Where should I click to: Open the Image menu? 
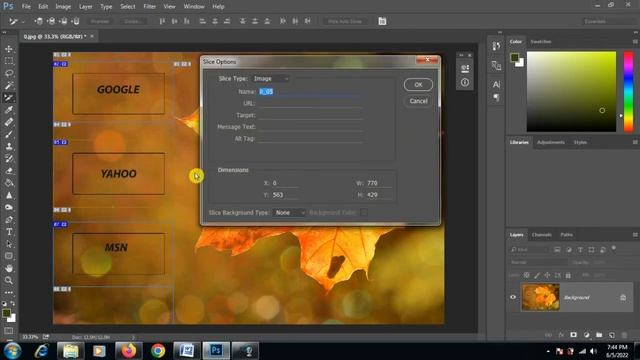(63, 7)
